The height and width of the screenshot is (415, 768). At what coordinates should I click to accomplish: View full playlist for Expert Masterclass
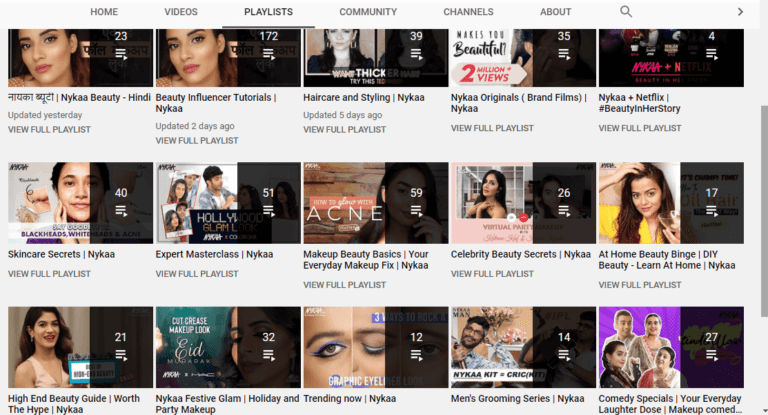pyautogui.click(x=197, y=274)
